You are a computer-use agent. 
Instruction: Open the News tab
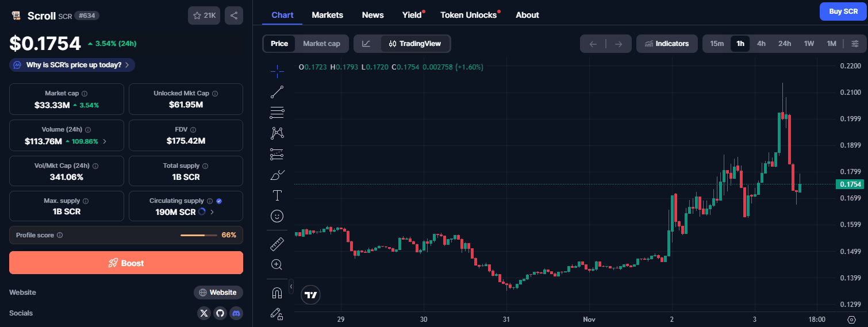click(x=372, y=15)
